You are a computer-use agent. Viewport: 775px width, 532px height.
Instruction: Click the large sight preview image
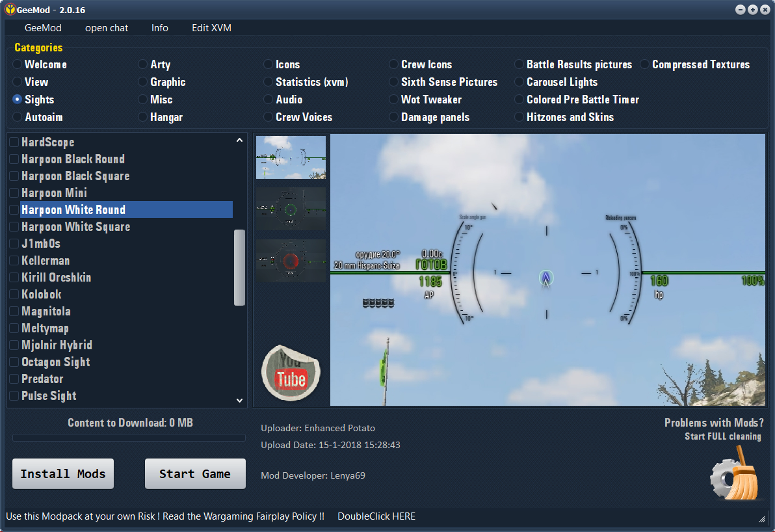547,270
